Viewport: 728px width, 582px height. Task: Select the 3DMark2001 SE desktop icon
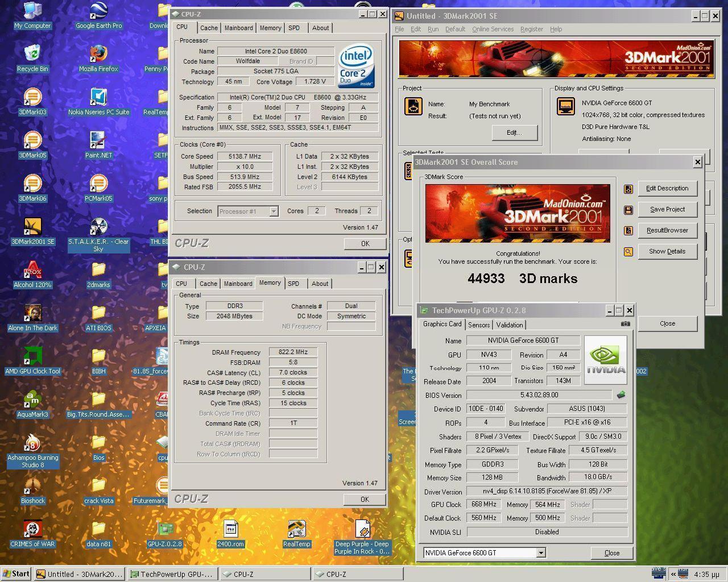(32, 231)
